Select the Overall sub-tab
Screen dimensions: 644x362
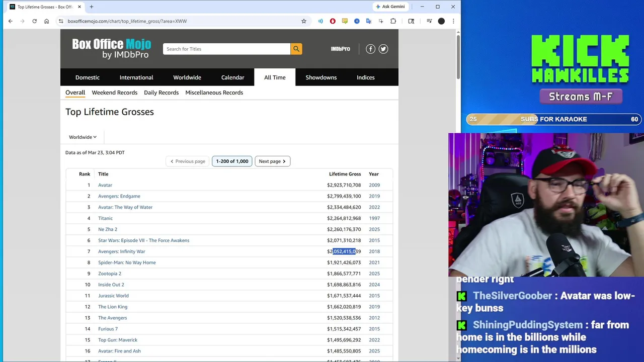(75, 93)
